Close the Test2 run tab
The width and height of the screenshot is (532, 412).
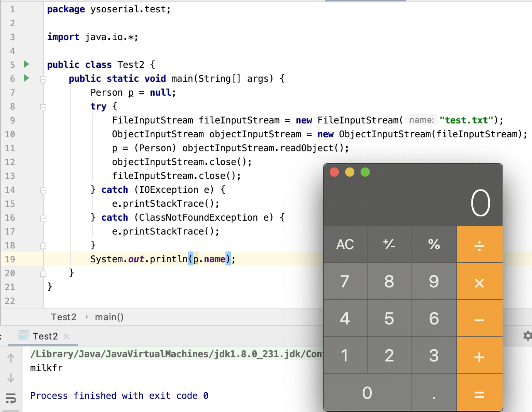(x=66, y=336)
